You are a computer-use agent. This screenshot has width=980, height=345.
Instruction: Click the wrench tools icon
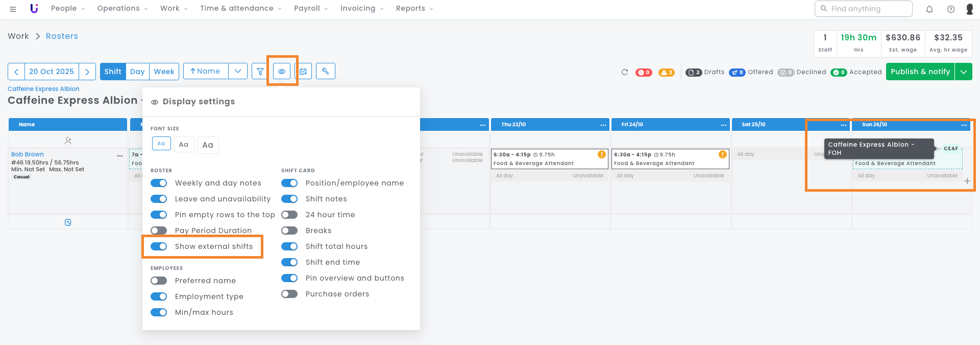pyautogui.click(x=325, y=71)
